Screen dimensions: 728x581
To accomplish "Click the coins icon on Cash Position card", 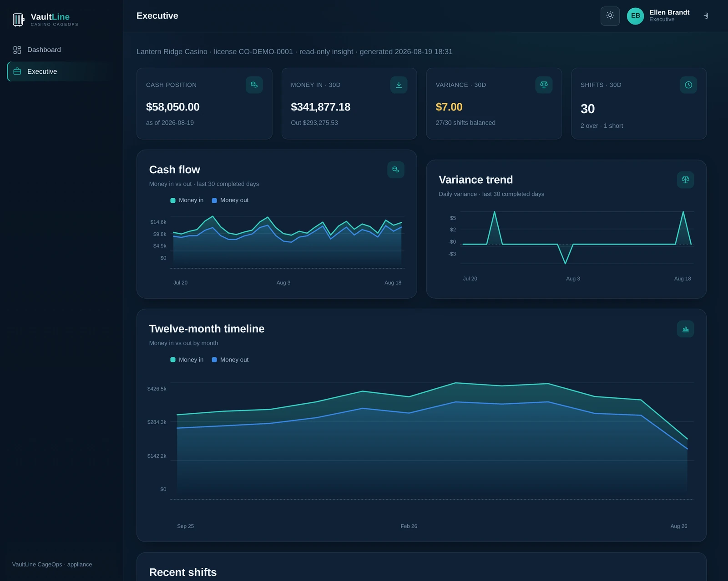I will coord(254,85).
